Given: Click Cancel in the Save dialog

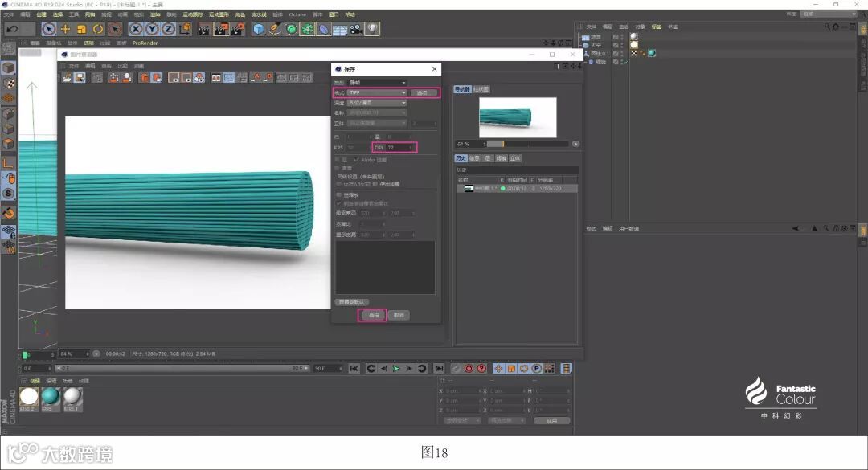Looking at the screenshot, I should click(399, 315).
